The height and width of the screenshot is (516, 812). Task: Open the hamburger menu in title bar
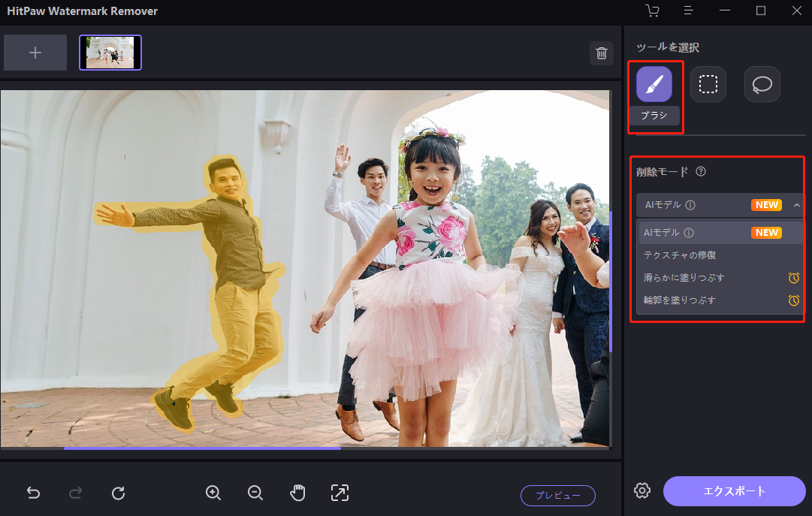688,11
